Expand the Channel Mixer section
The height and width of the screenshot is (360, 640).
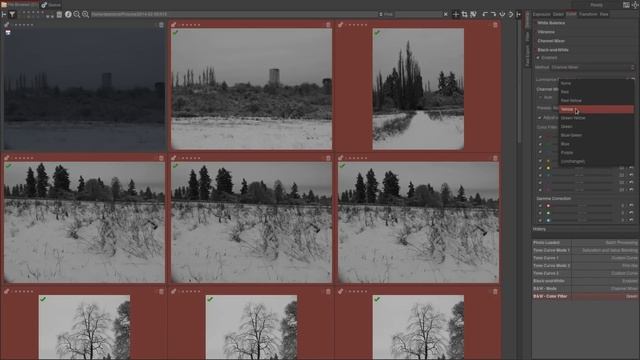pos(551,41)
